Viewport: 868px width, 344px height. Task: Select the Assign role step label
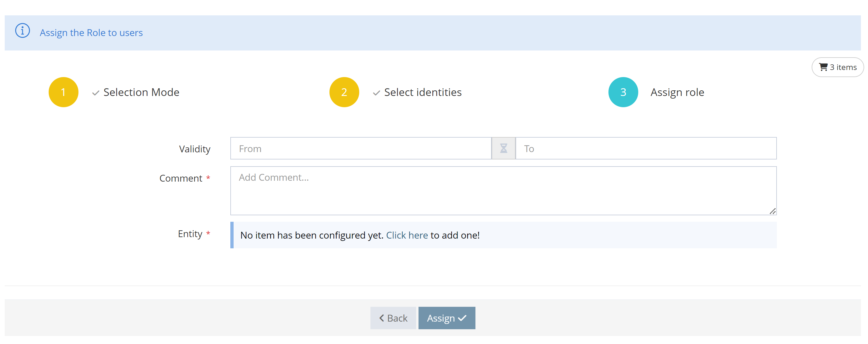[677, 92]
